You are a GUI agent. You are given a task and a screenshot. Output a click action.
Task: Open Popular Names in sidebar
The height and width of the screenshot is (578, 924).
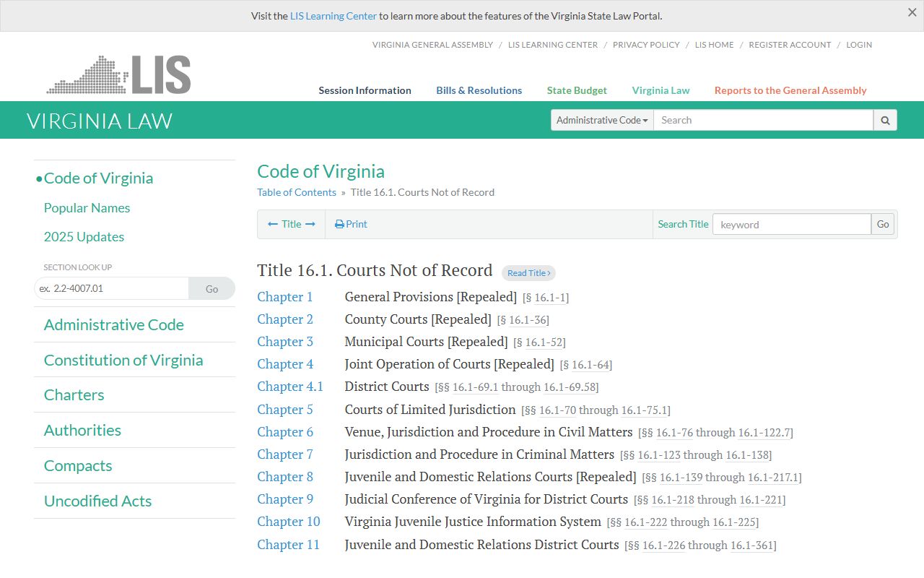(x=87, y=208)
